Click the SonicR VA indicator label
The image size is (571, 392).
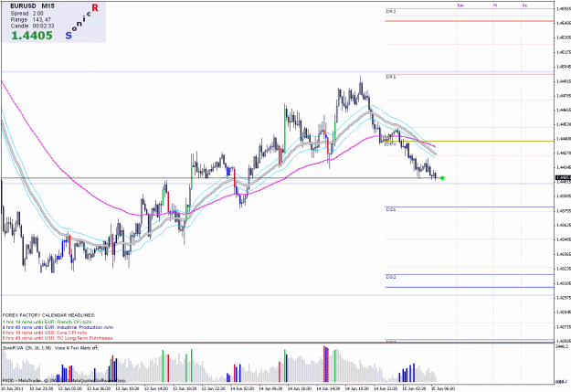(26, 348)
